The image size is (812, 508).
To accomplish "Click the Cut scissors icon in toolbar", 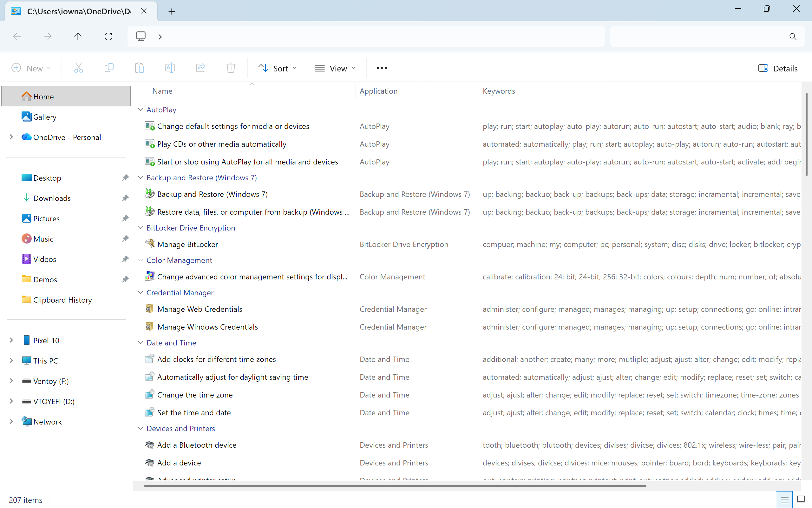I will [x=79, y=68].
